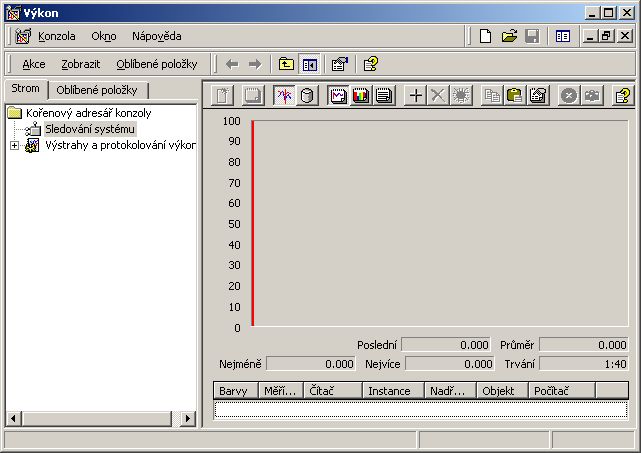Switch to the Oblíbené položky tab

pos(97,90)
